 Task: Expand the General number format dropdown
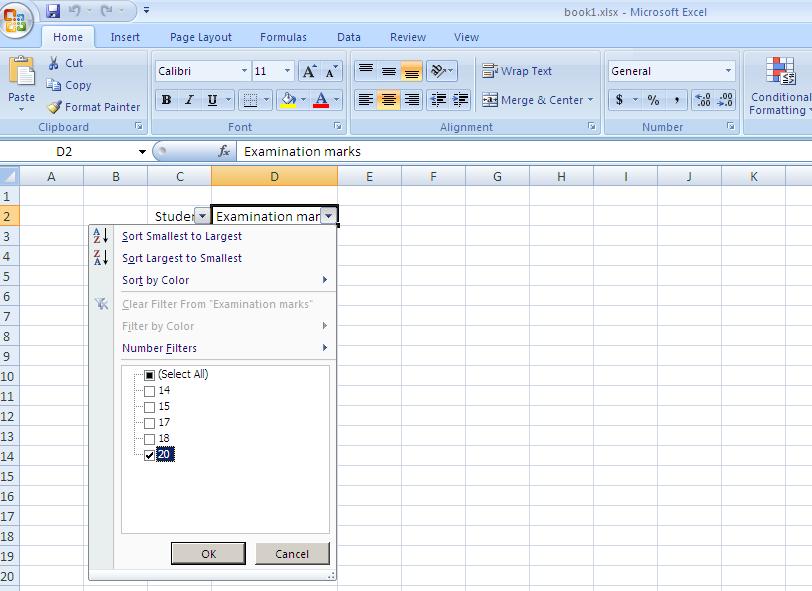pyautogui.click(x=727, y=71)
